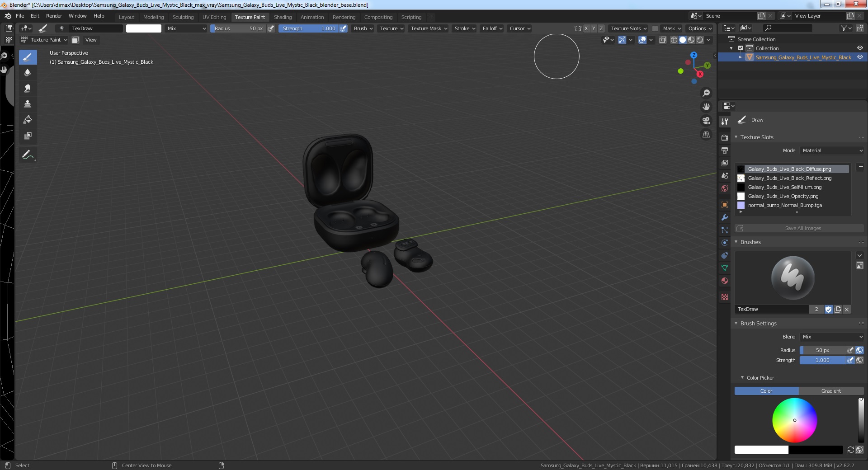Open the Particles properties tab

[725, 230]
